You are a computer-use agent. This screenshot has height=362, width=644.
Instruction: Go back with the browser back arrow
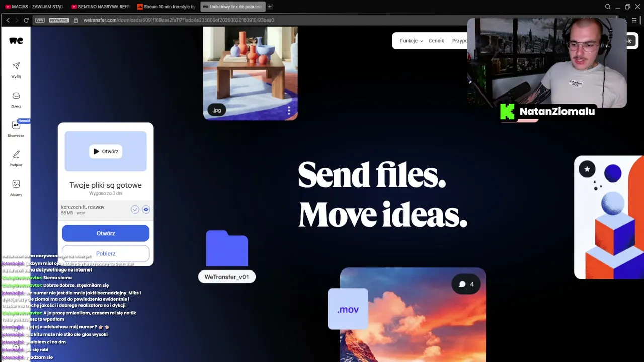pyautogui.click(x=8, y=20)
